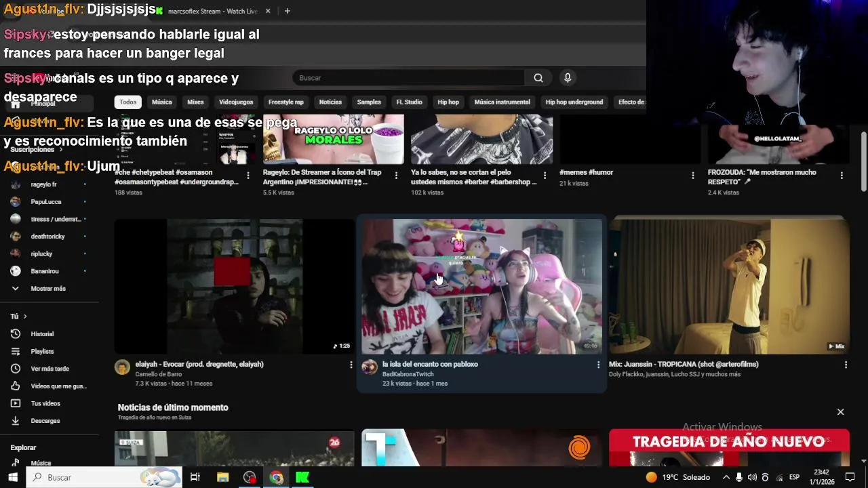Open options menu for #memes #humor video
Viewport: 868px width, 488px height.
tap(692, 176)
